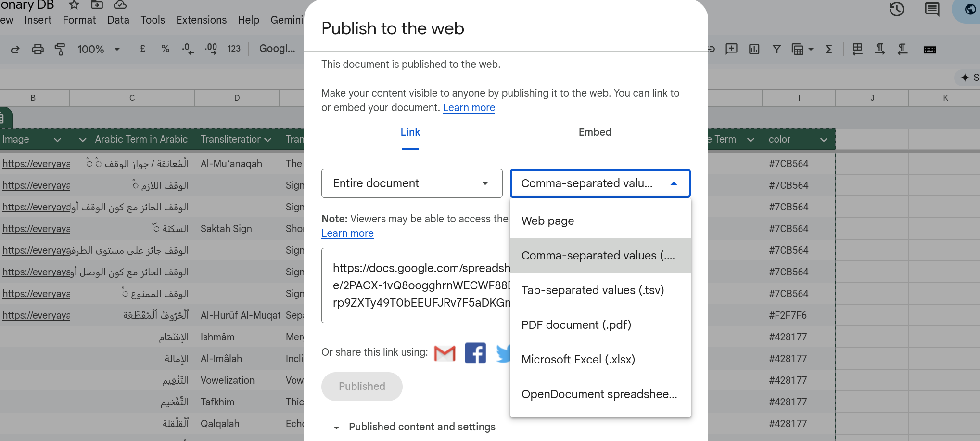
Task: Click the functions sigma icon
Action: pyautogui.click(x=828, y=49)
